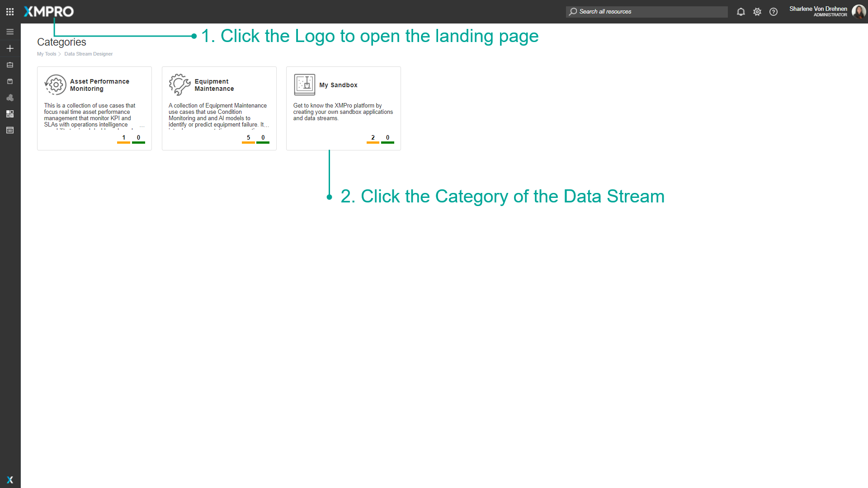The image size is (868, 488).
Task: Create a new item with the plus icon
Action: click(x=9, y=48)
